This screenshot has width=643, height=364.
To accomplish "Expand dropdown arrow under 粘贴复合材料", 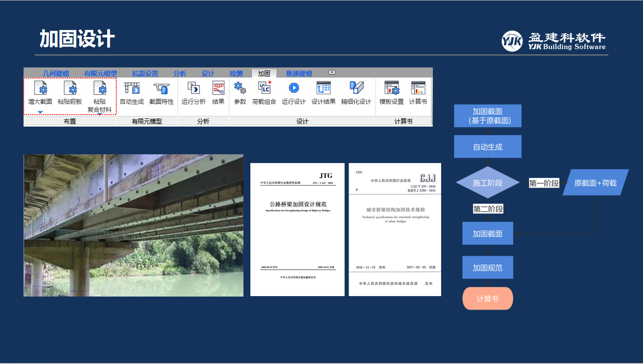I will click(x=99, y=114).
